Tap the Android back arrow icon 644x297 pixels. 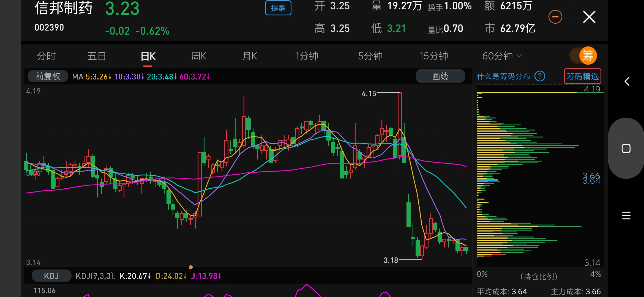[627, 81]
